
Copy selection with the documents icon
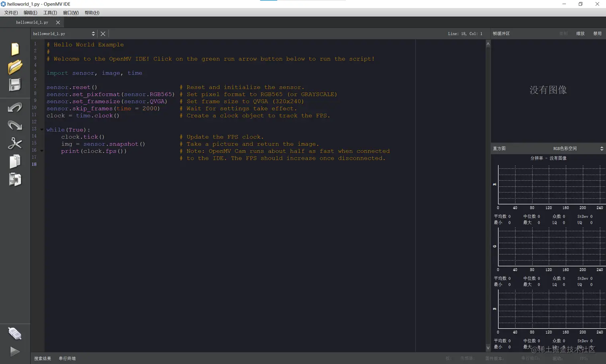15,161
